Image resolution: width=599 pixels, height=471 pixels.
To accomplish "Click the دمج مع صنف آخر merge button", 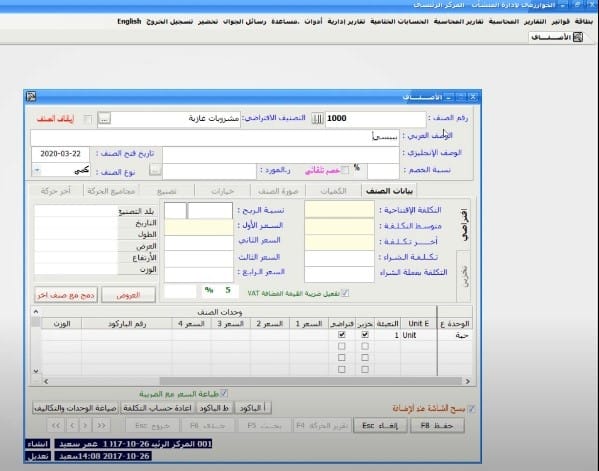I will [x=66, y=295].
